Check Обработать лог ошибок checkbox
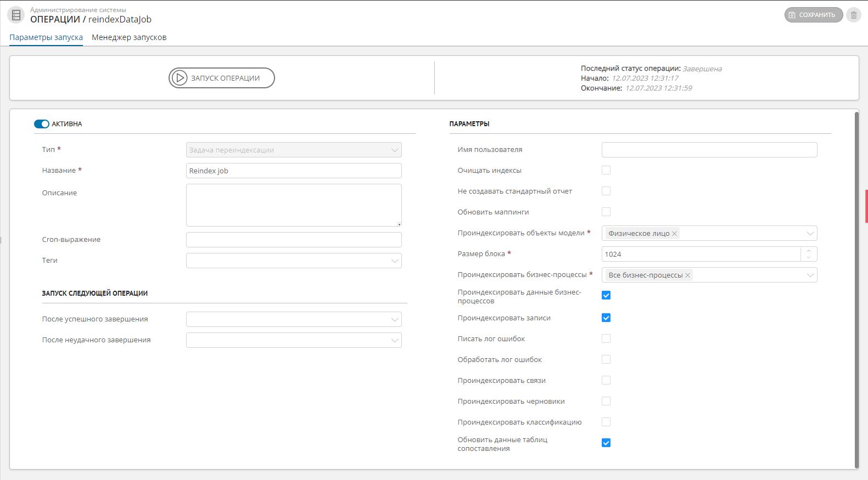 click(606, 359)
